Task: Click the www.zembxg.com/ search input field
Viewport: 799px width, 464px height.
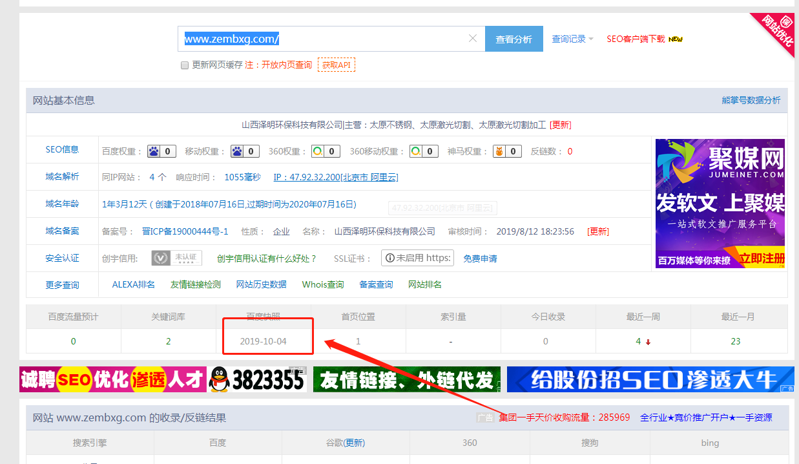Action: point(331,39)
